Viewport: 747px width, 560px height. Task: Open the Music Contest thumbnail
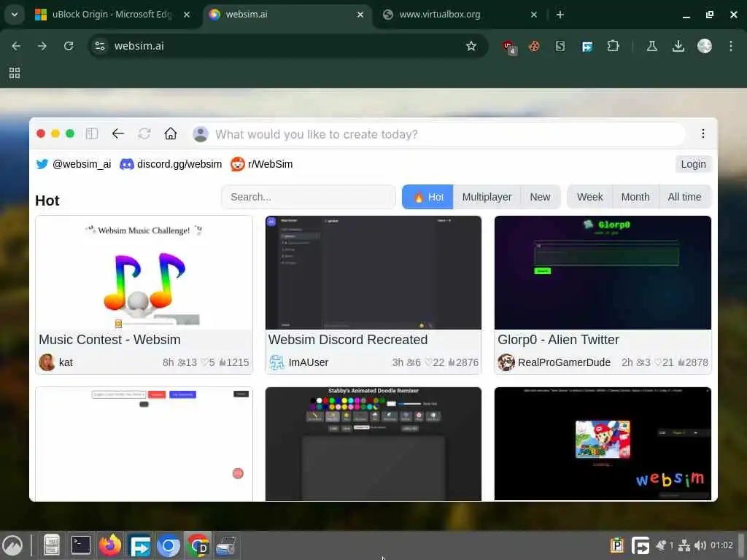144,273
